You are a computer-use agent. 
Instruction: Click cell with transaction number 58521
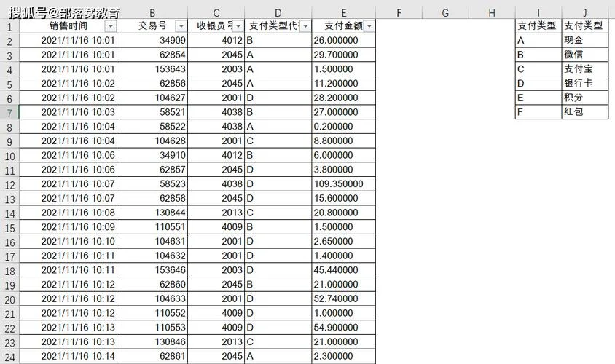tap(152, 112)
